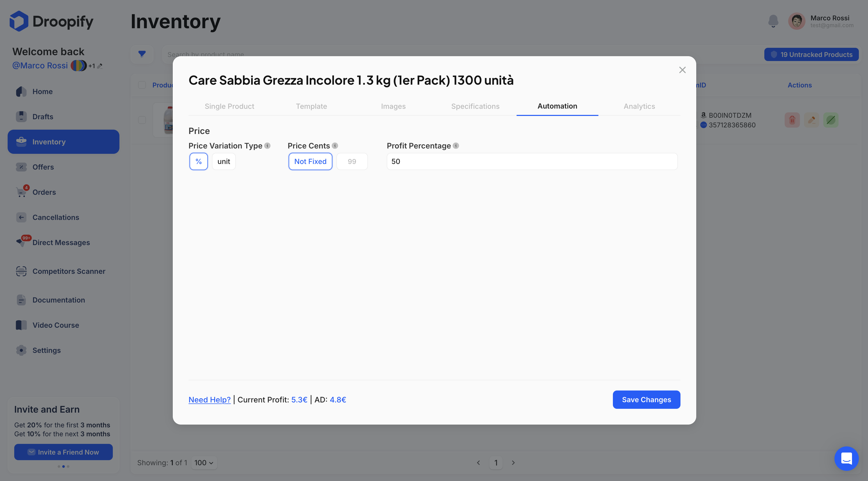The height and width of the screenshot is (481, 868).
Task: Select the 99 price cents option
Action: [352, 161]
